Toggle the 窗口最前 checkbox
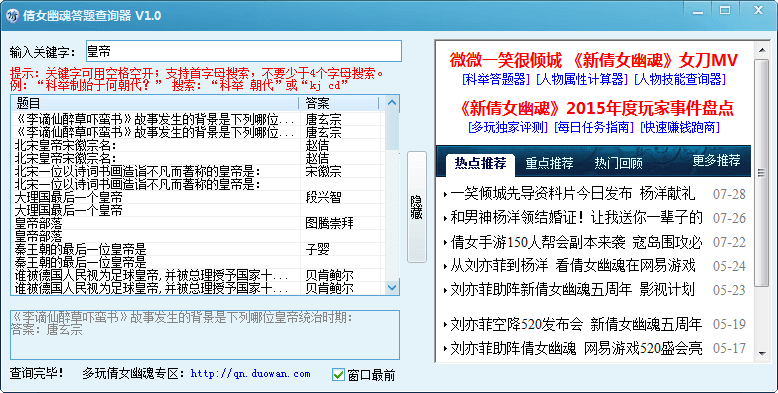This screenshot has width=778, height=393. tap(338, 375)
